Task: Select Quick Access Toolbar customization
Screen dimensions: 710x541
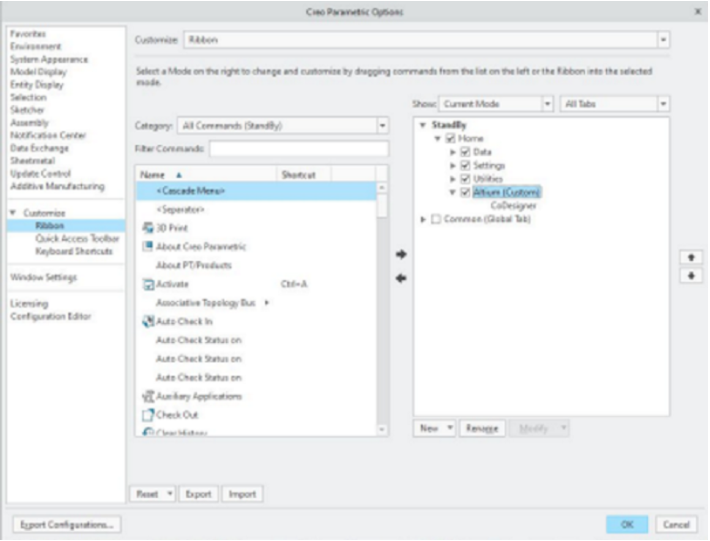Action: click(77, 239)
